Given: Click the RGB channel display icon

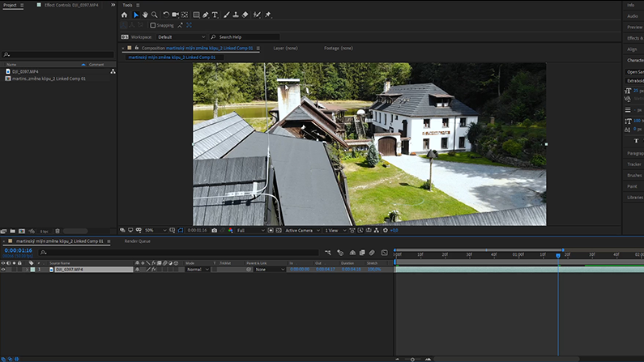Looking at the screenshot, I should pyautogui.click(x=230, y=231).
